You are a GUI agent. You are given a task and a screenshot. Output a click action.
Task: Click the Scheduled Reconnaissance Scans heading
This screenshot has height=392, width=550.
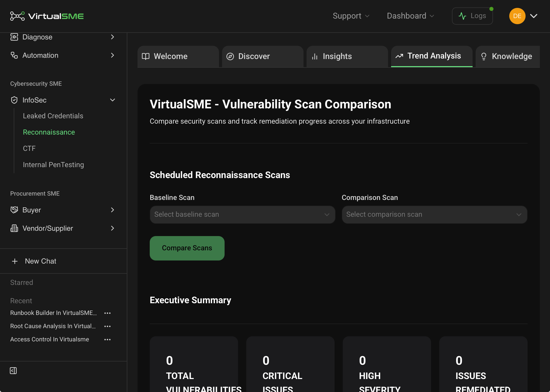pos(220,175)
